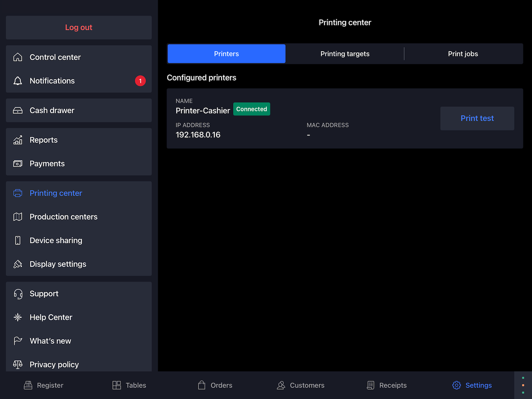Go to Register in bottom bar
Viewport: 532px width, 399px height.
click(44, 385)
